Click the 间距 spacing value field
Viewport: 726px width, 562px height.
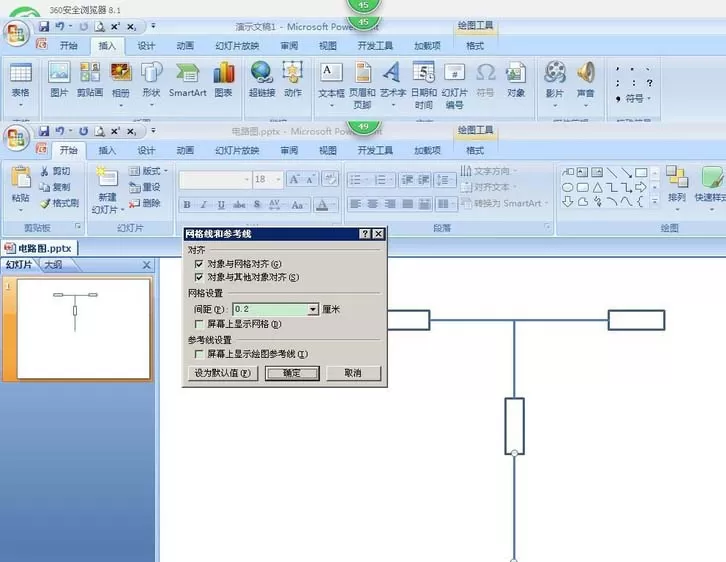coord(270,309)
